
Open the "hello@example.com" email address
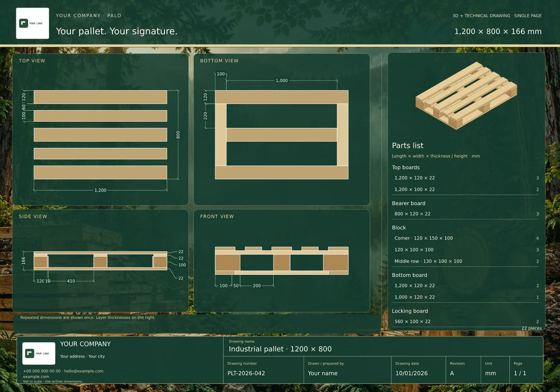click(x=83, y=371)
